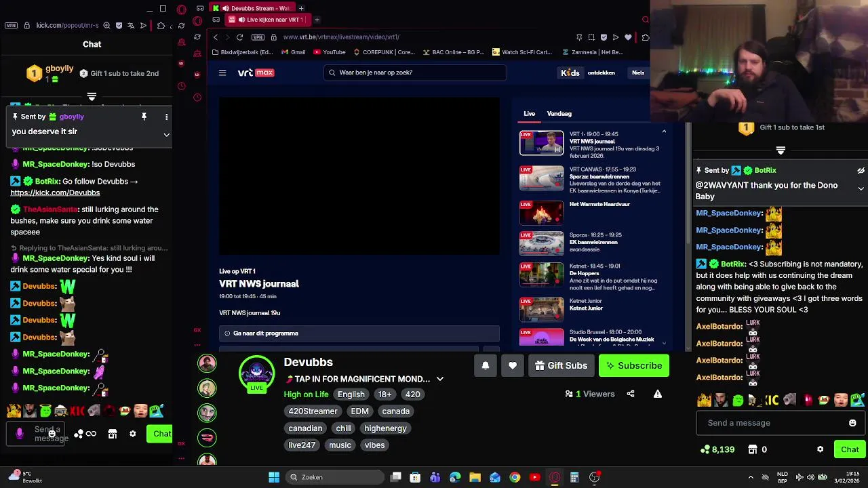Click the VRT MAX logo
Screen dimensions: 868x488
coord(256,73)
